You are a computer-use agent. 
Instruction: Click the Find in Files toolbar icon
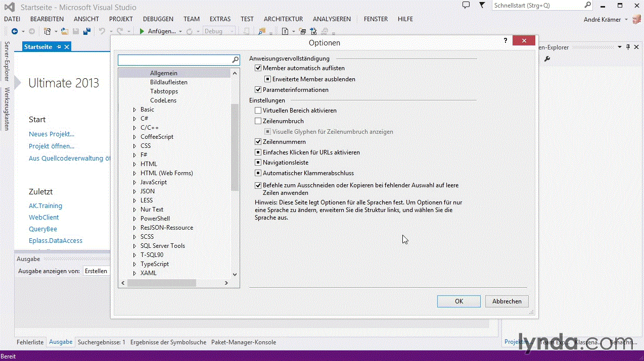click(x=262, y=31)
